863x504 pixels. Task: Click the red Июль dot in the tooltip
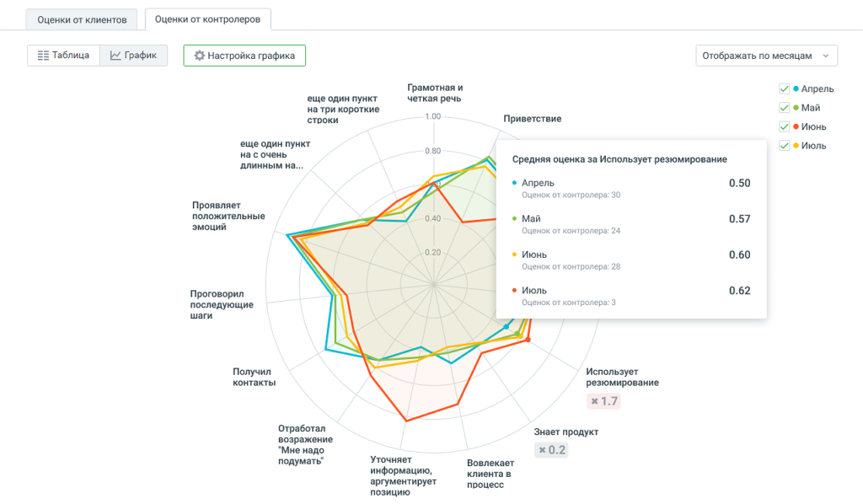tap(514, 291)
